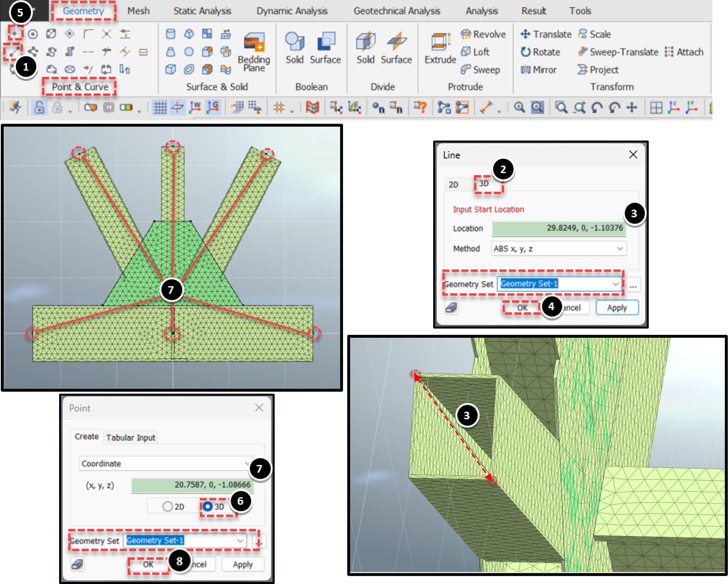Click the Location input field in Line dialog
728x584 pixels.
tap(559, 228)
